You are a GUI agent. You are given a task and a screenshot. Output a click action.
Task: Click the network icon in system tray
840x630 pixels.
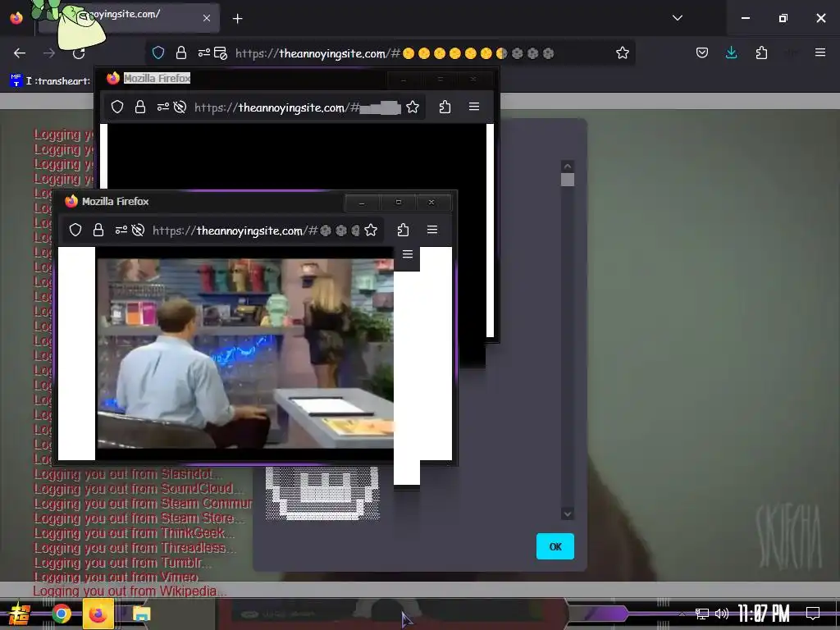pos(701,614)
